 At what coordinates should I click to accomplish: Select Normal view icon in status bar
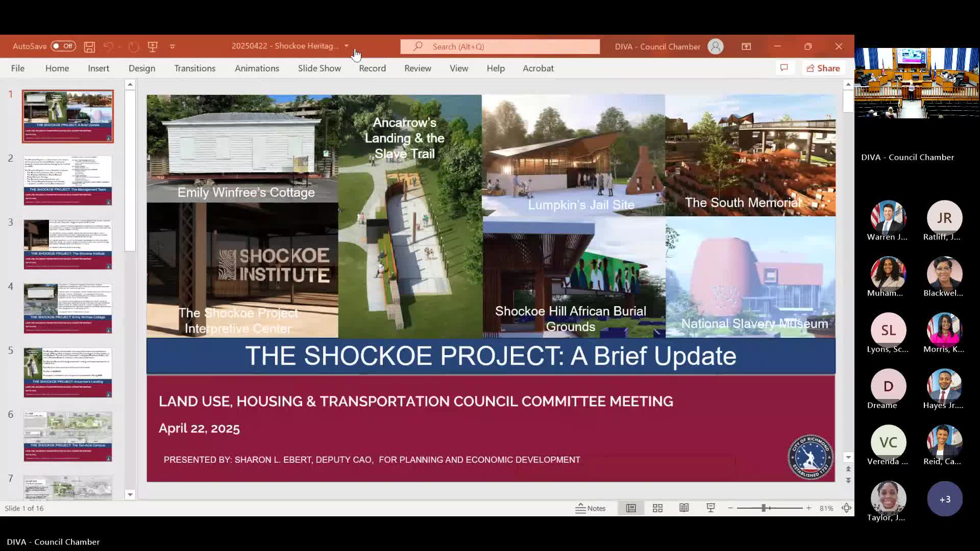(x=631, y=508)
